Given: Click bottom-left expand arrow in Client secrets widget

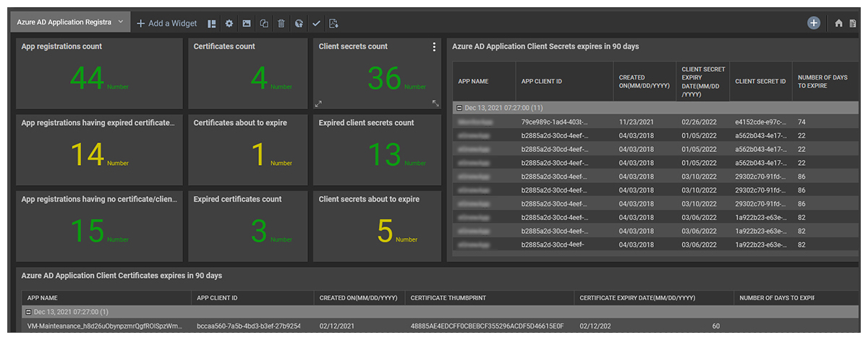Looking at the screenshot, I should coord(318,103).
